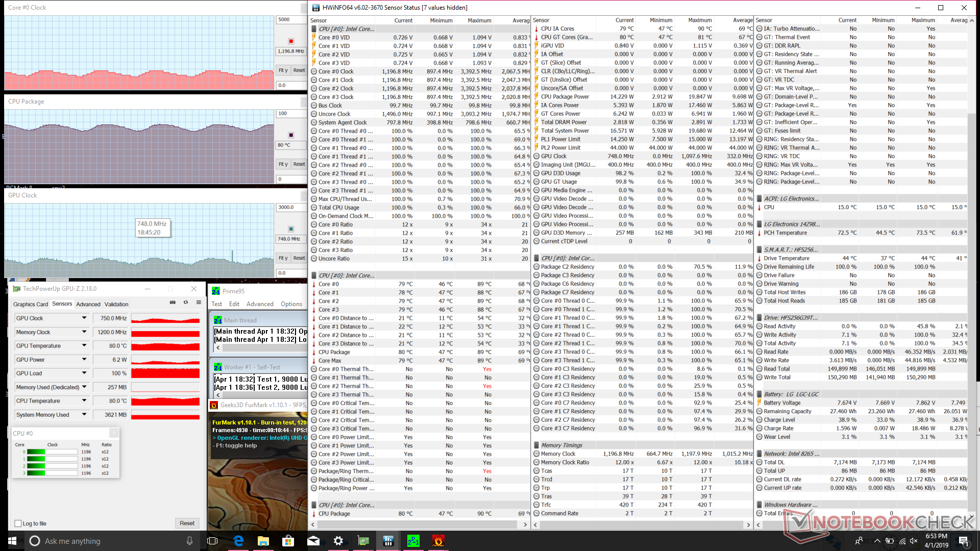Image resolution: width=980 pixels, height=551 pixels.
Task: Open Settings gear in taskbar
Action: pos(338,541)
